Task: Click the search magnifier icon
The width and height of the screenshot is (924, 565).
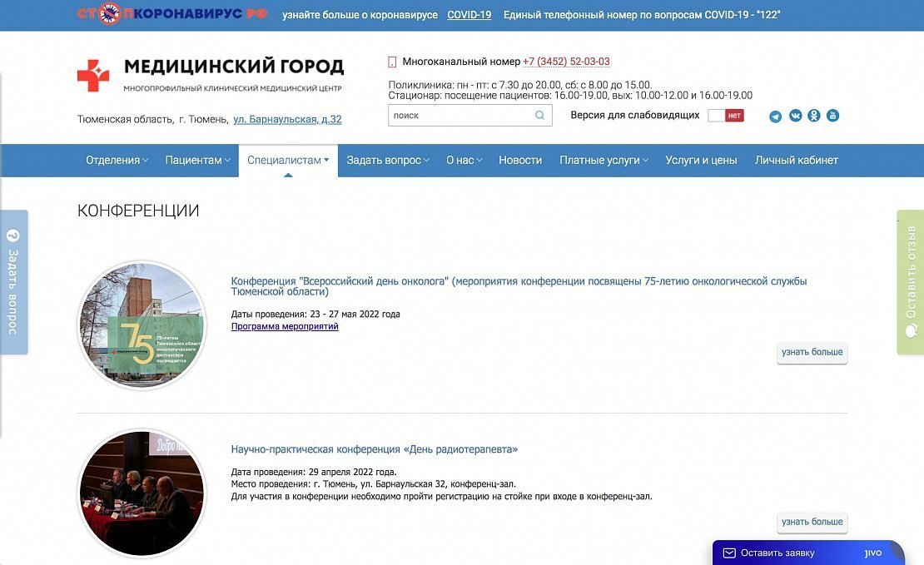Action: tap(540, 116)
